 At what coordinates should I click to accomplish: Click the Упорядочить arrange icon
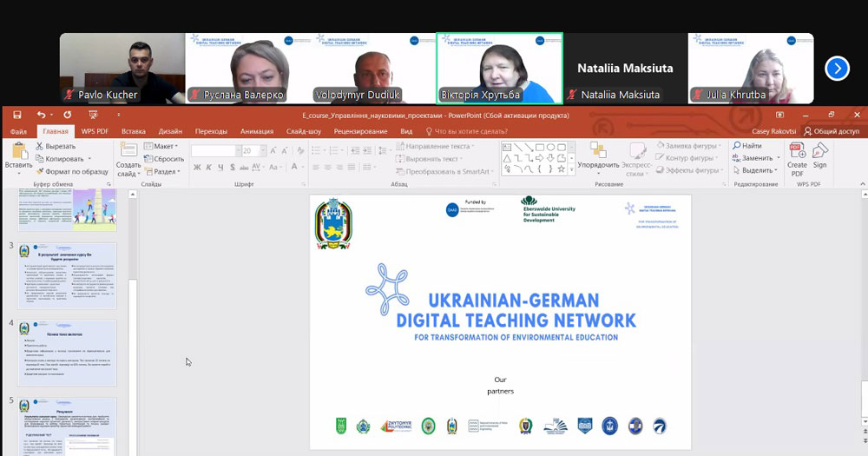point(598,150)
